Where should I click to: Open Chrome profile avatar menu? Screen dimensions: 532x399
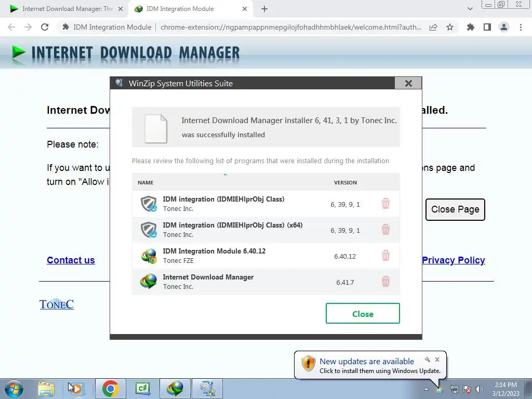coord(504,27)
